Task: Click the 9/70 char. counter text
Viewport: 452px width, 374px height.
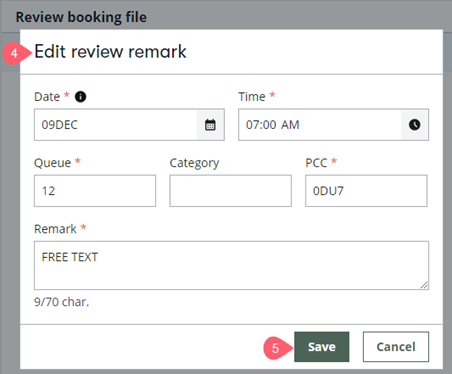Action: pyautogui.click(x=62, y=302)
